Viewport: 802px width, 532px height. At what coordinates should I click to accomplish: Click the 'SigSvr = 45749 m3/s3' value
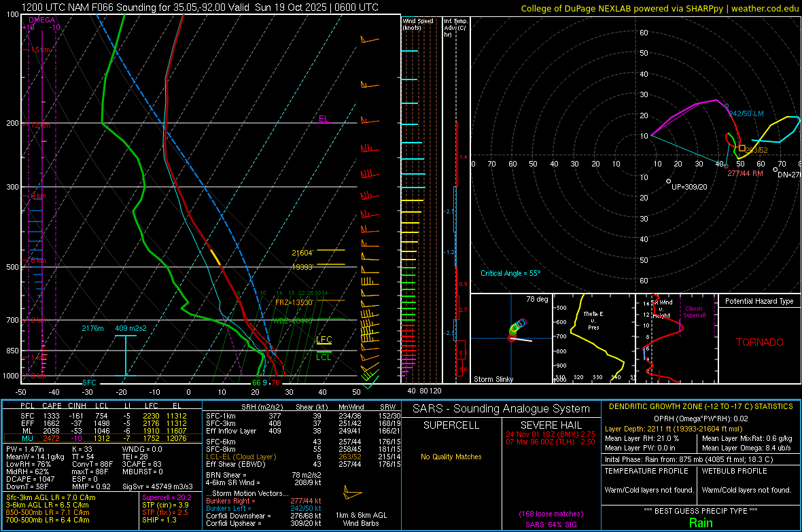coord(158,486)
